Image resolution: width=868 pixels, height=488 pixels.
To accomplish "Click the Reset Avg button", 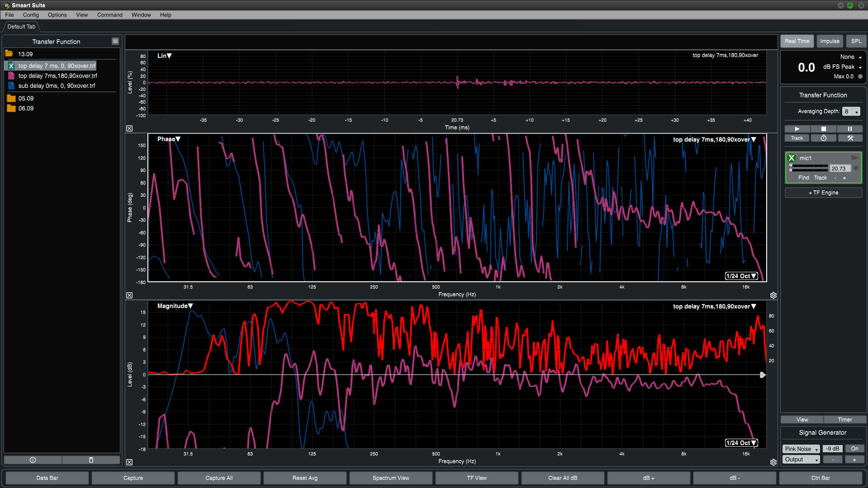I will pos(305,478).
